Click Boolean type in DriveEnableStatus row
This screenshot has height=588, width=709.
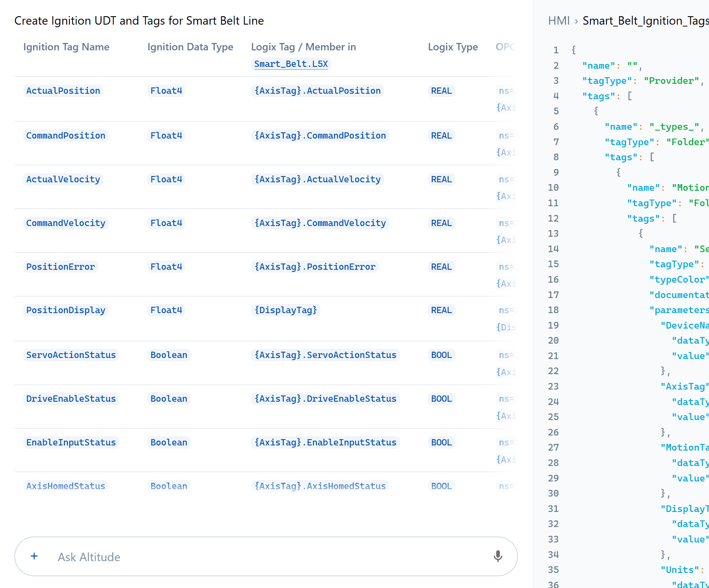[169, 399]
